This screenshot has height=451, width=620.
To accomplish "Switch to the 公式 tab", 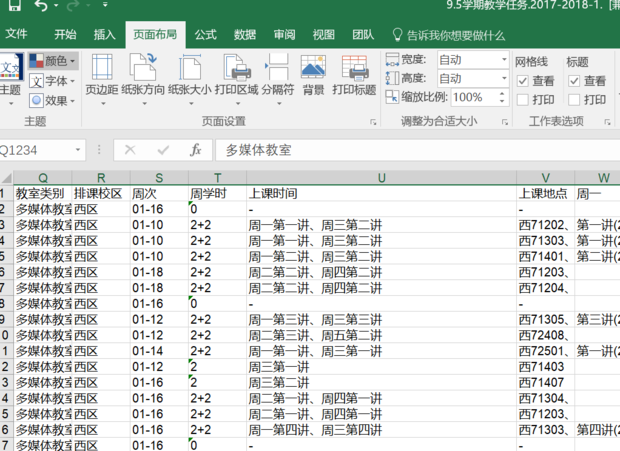I will 206,34.
